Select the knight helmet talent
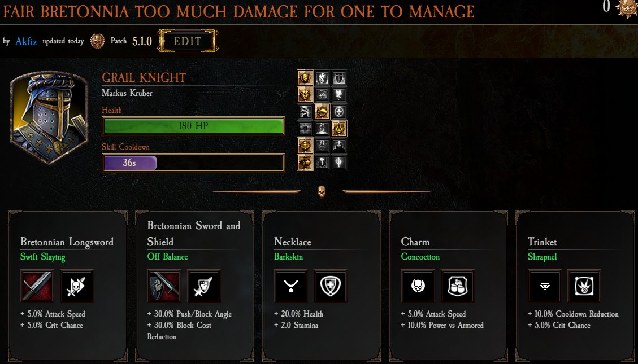638x364 pixels. click(339, 146)
